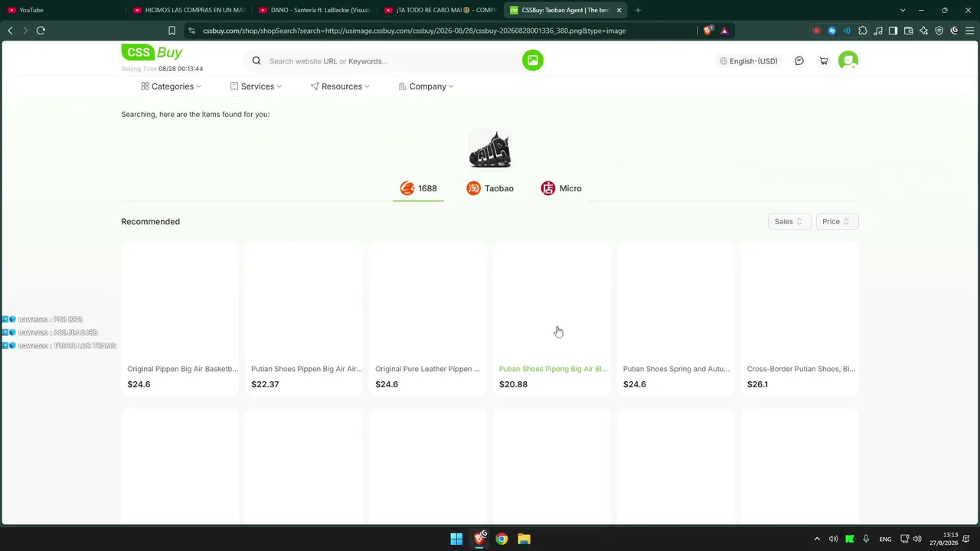Viewport: 980px width, 551px height.
Task: Click the $20.88 price
Action: (x=513, y=384)
